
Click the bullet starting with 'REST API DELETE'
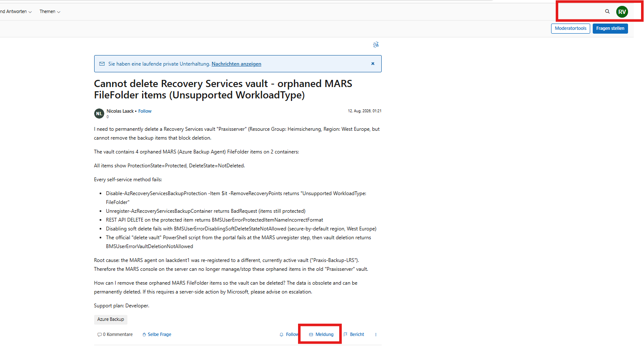(x=214, y=220)
